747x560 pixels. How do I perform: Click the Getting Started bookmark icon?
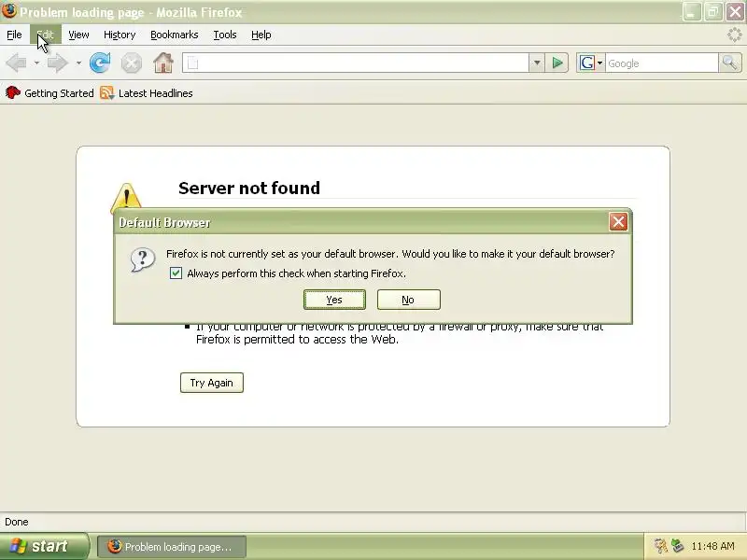(12, 92)
